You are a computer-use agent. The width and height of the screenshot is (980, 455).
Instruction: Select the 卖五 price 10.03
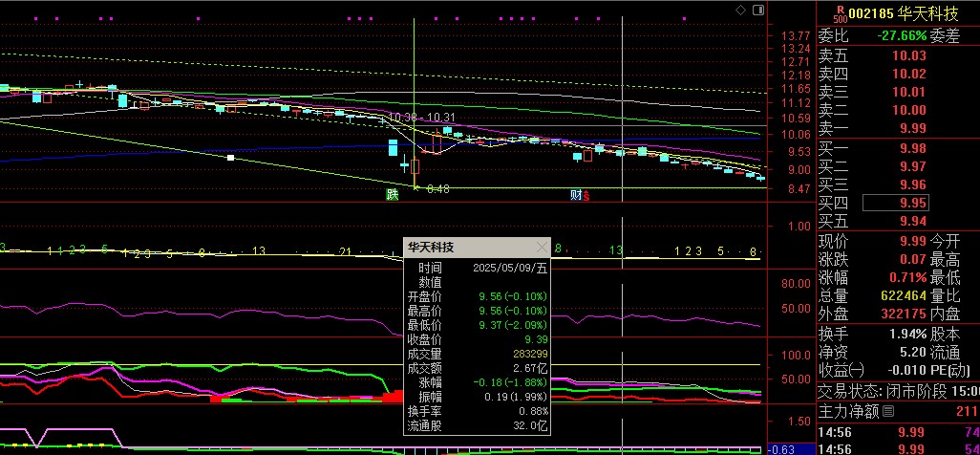908,55
